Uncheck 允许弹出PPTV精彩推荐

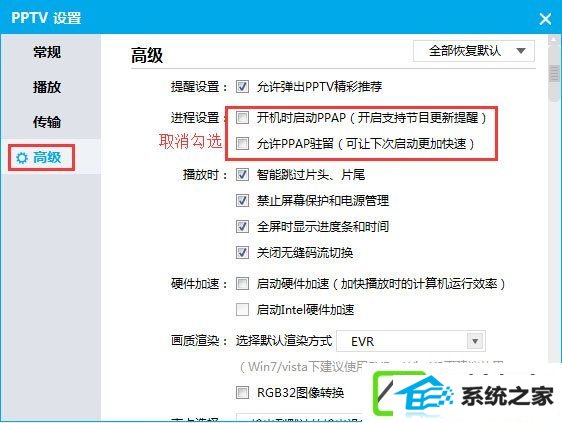(x=242, y=87)
